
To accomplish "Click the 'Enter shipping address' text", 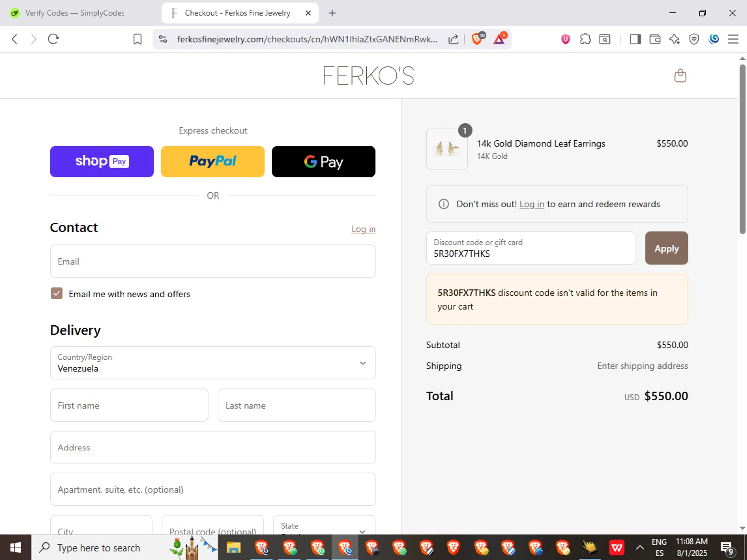I will coord(642,366).
